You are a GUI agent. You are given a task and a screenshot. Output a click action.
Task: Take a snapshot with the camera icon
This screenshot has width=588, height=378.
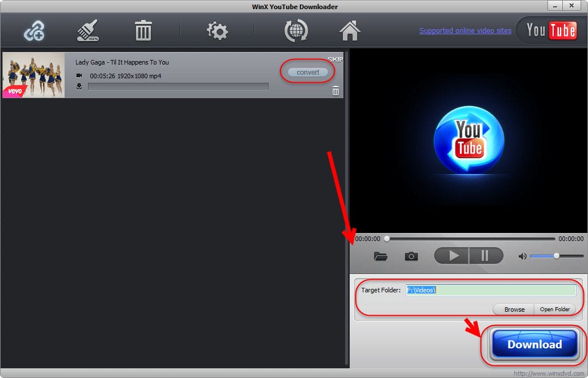pyautogui.click(x=411, y=256)
